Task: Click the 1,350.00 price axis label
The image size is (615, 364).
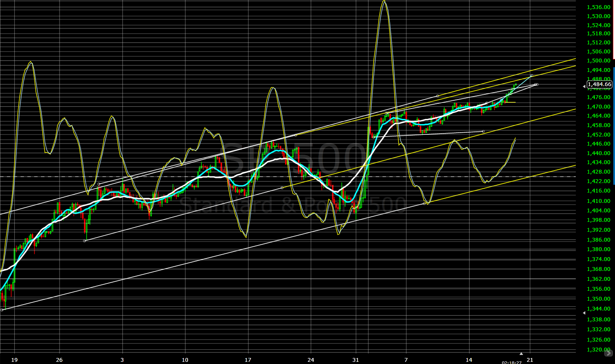Action: (599, 299)
